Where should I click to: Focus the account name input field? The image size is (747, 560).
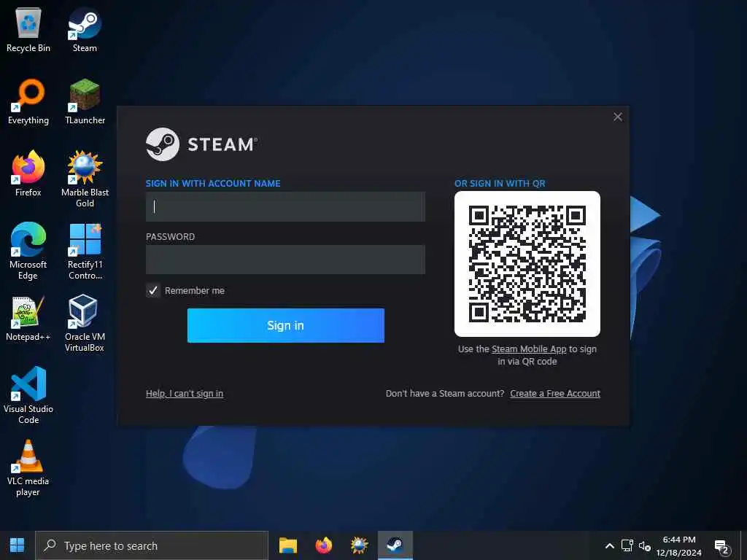coord(285,206)
